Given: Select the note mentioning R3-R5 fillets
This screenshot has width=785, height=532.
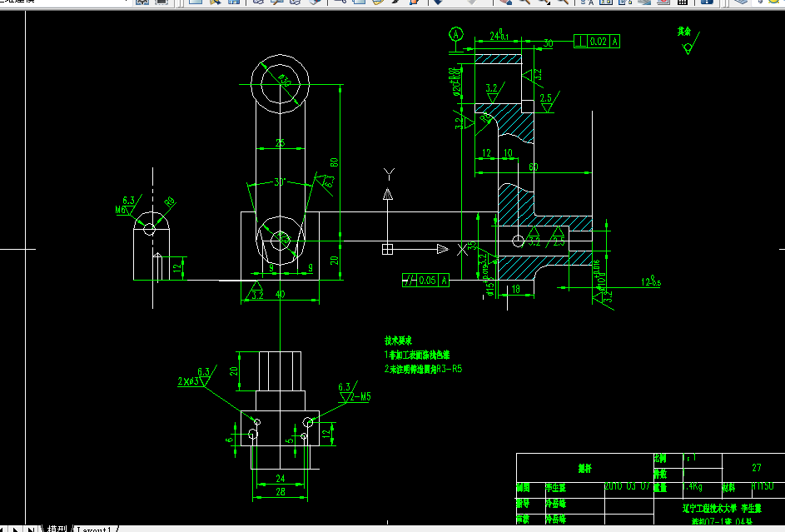Looking at the screenshot, I should (423, 369).
